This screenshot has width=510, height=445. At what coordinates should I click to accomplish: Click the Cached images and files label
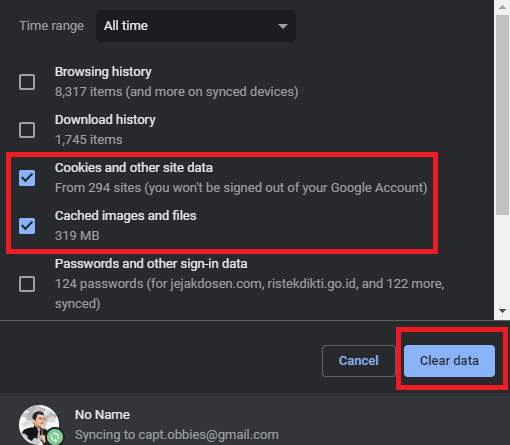point(126,216)
